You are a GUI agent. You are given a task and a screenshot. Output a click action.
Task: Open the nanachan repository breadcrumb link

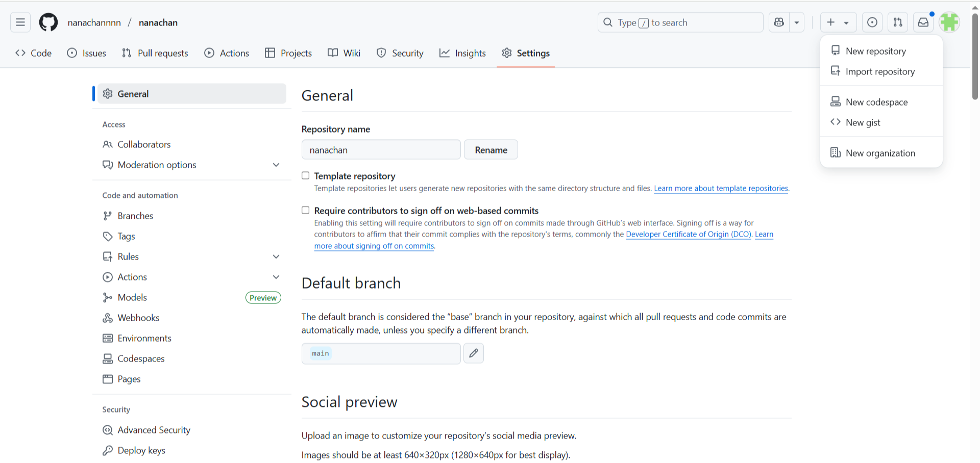158,22
